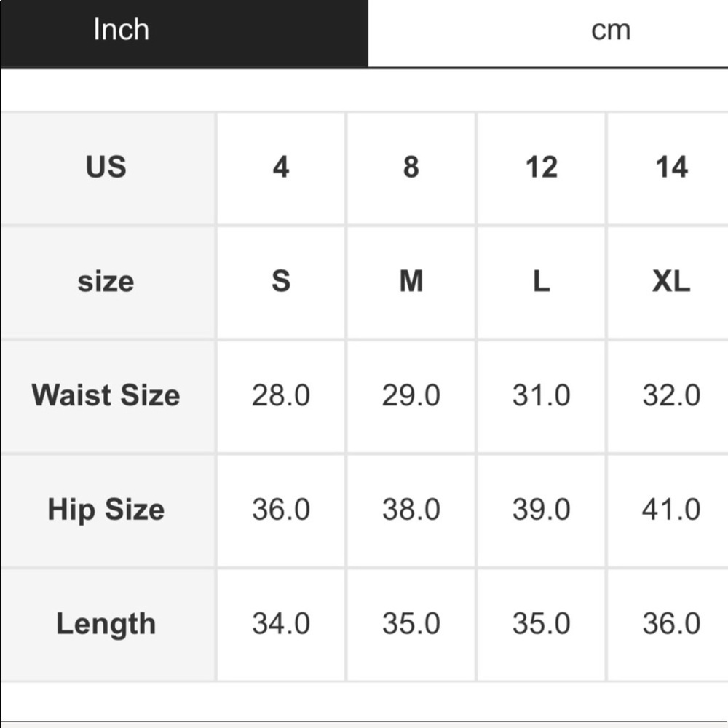Click the 32.0 waist value
728x728 pixels.
[x=671, y=395]
